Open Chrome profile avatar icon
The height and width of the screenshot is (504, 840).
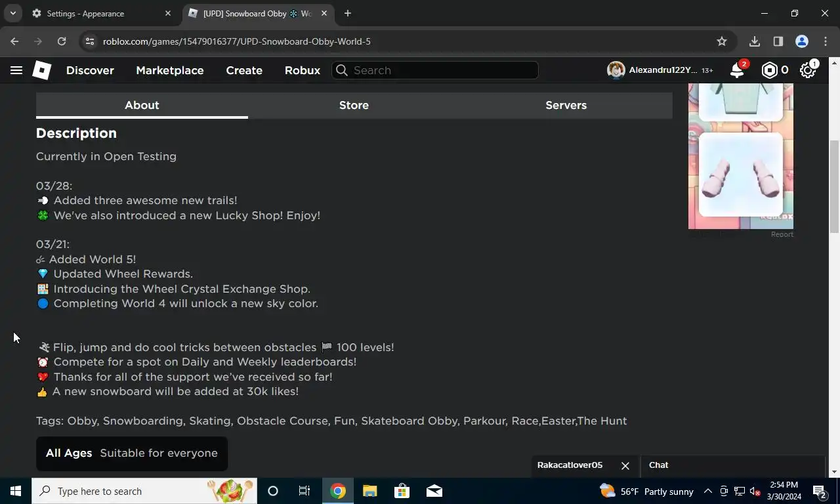click(x=802, y=41)
